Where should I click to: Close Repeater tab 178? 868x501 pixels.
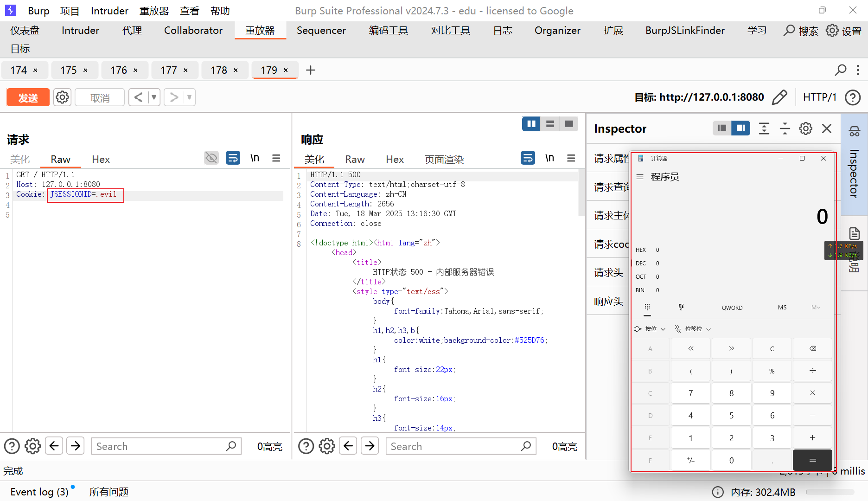[236, 70]
